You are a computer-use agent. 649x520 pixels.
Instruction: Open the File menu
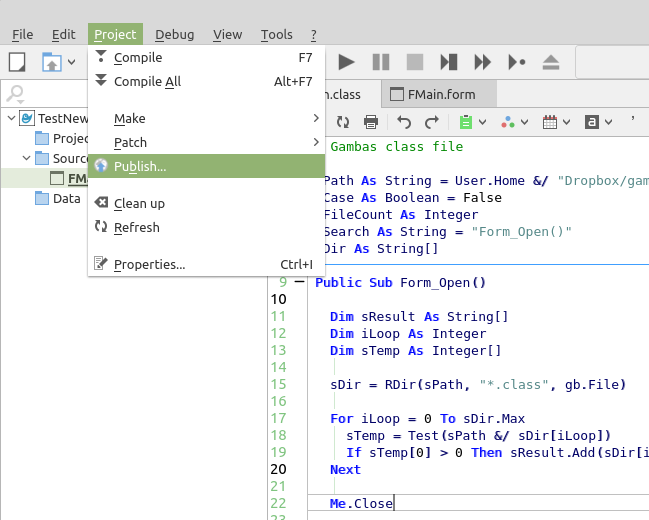pos(22,34)
